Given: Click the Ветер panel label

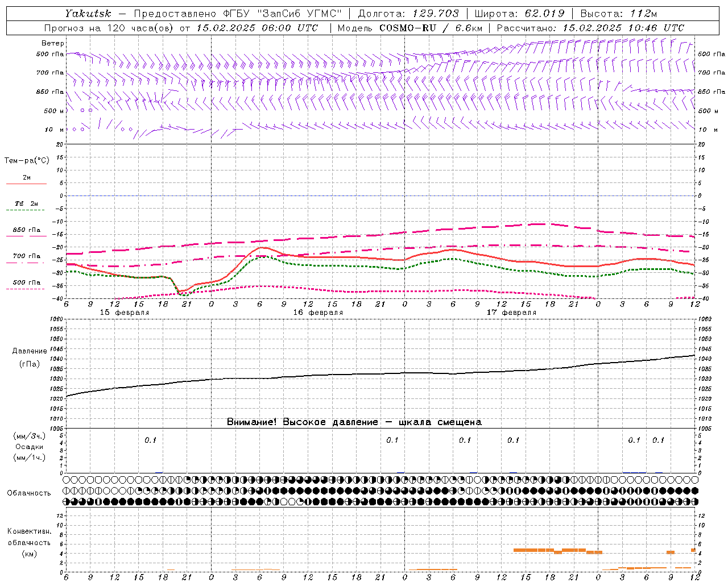Looking at the screenshot, I should [x=52, y=43].
